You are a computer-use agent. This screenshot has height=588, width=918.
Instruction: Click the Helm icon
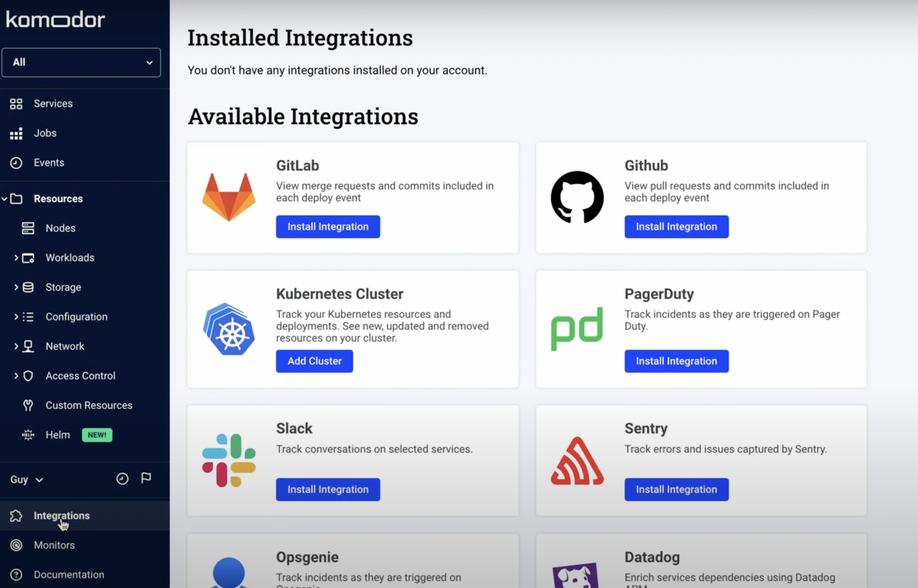tap(28, 435)
